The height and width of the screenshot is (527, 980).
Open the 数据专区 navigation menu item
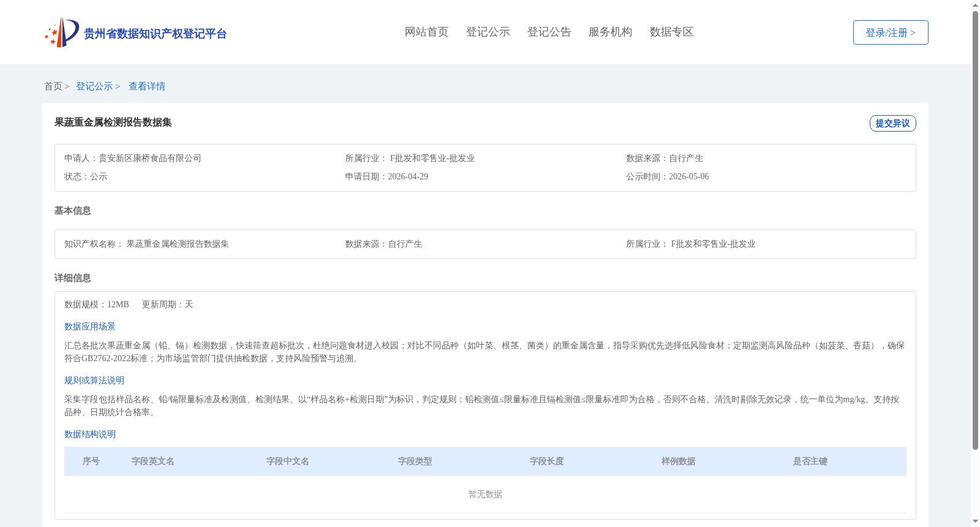671,32
